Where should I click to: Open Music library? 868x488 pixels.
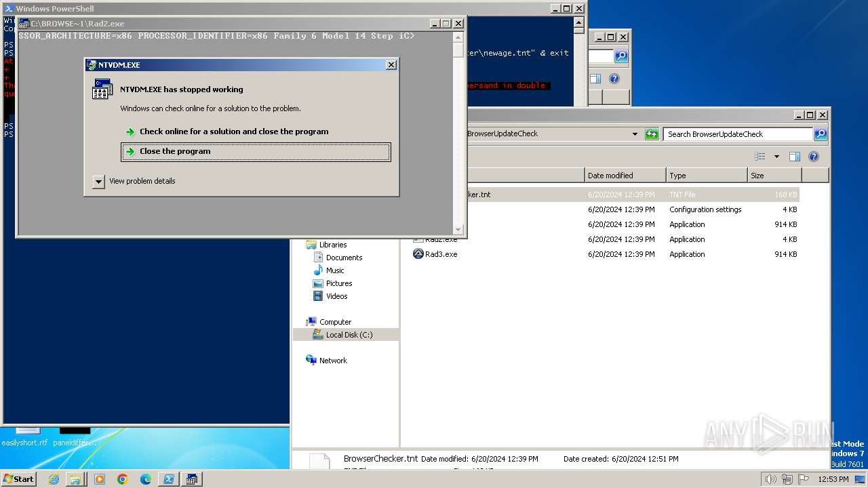(x=335, y=270)
